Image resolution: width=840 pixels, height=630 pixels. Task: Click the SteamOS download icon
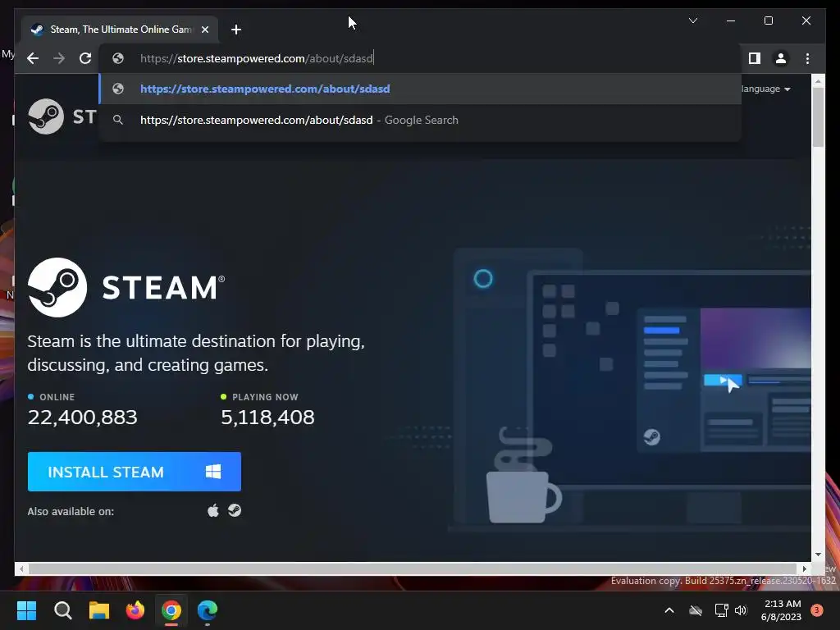click(235, 510)
